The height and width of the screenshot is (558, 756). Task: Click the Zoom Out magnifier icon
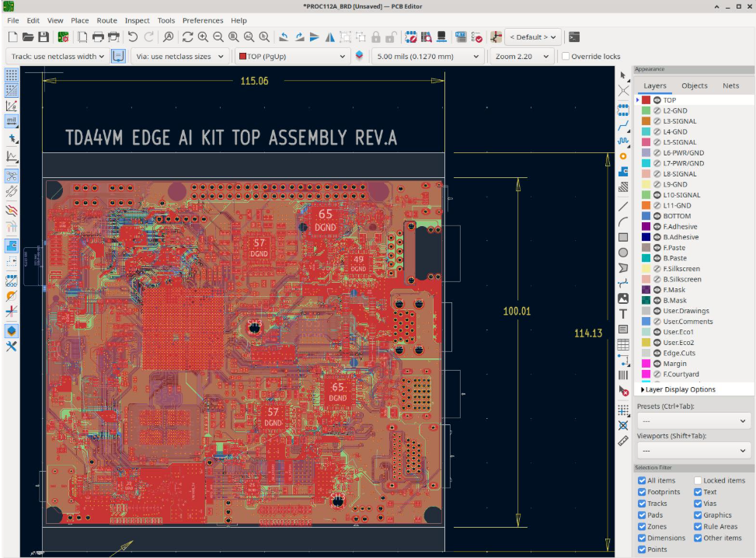point(218,37)
